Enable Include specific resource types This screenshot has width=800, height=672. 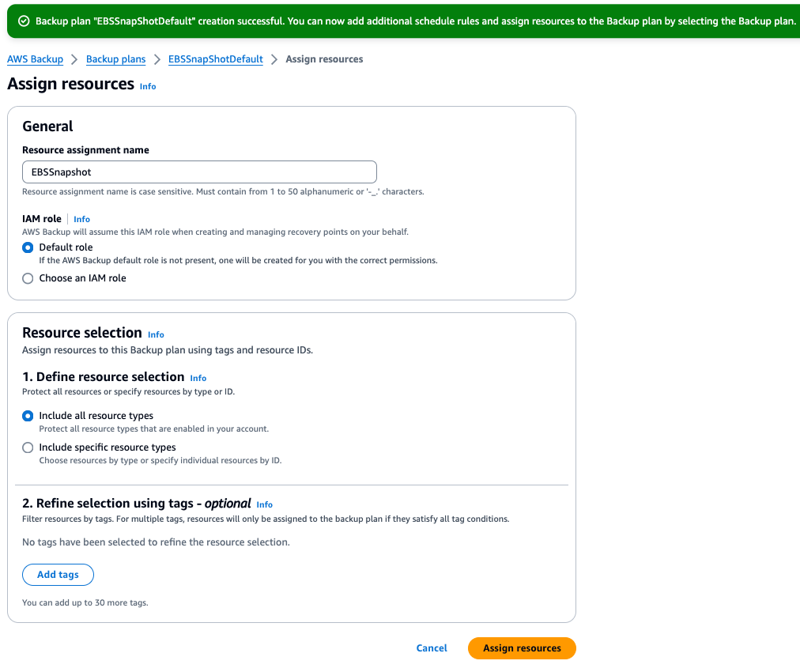[x=28, y=447]
